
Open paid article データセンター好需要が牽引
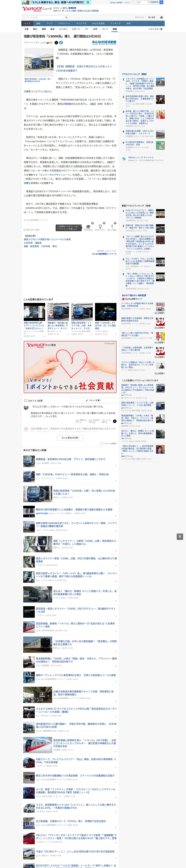137,305
